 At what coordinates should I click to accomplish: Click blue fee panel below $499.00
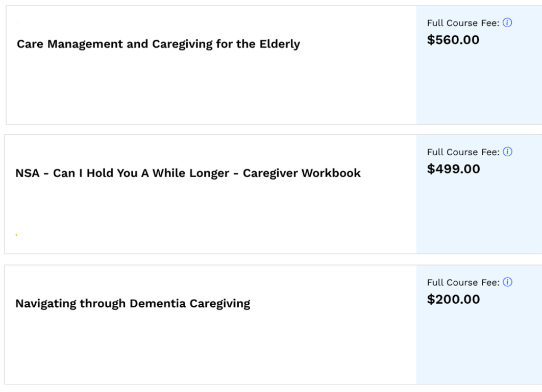[x=479, y=214]
